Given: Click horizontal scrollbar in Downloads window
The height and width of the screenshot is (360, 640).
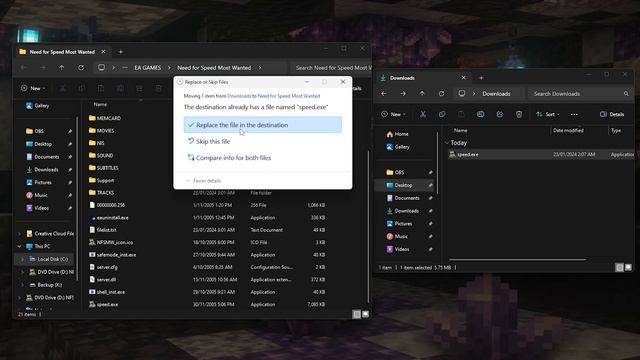Looking at the screenshot, I should coord(517,259).
